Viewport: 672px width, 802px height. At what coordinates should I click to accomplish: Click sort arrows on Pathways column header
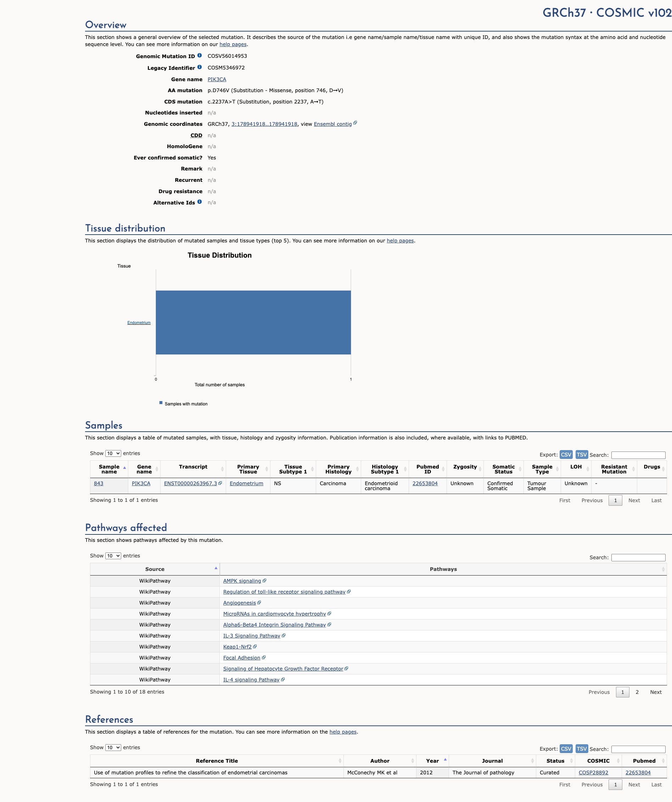(663, 570)
